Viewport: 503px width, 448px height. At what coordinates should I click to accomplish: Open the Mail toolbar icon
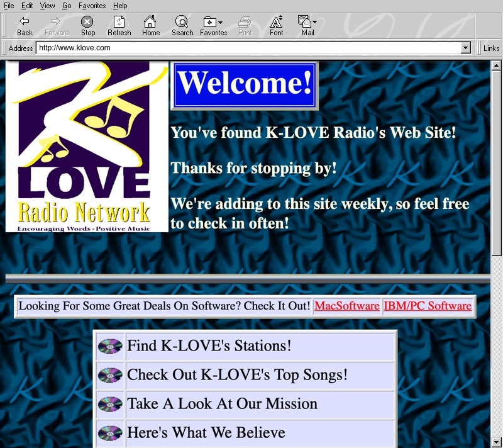(x=307, y=23)
